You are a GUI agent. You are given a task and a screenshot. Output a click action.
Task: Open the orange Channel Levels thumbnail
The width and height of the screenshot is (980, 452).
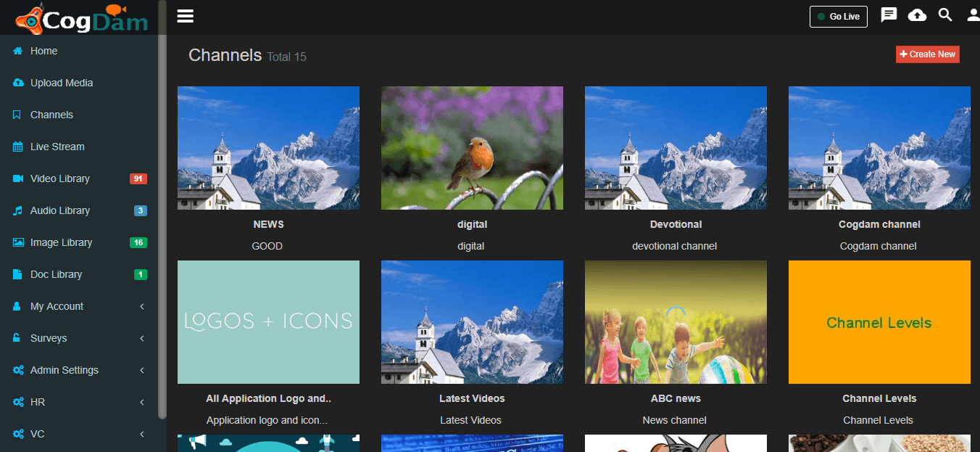(x=879, y=322)
